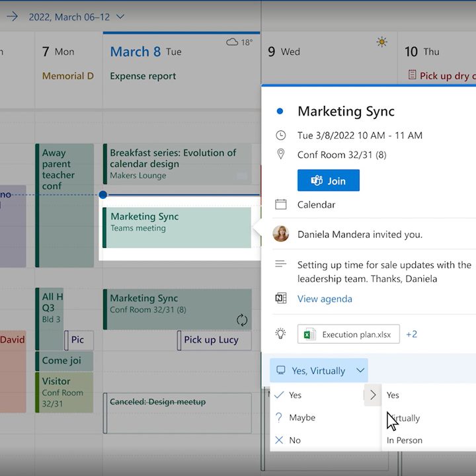Screen dimensions: 476x476
Task: Choose Yes in the response menu
Action: tap(317, 395)
